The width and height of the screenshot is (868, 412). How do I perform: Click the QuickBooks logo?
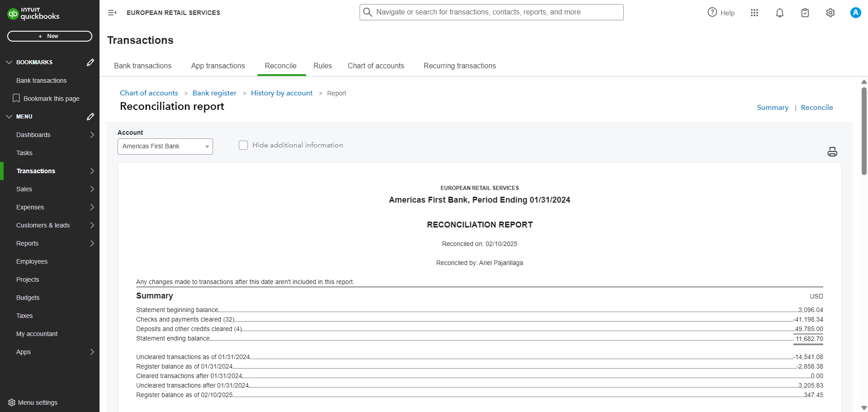33,14
